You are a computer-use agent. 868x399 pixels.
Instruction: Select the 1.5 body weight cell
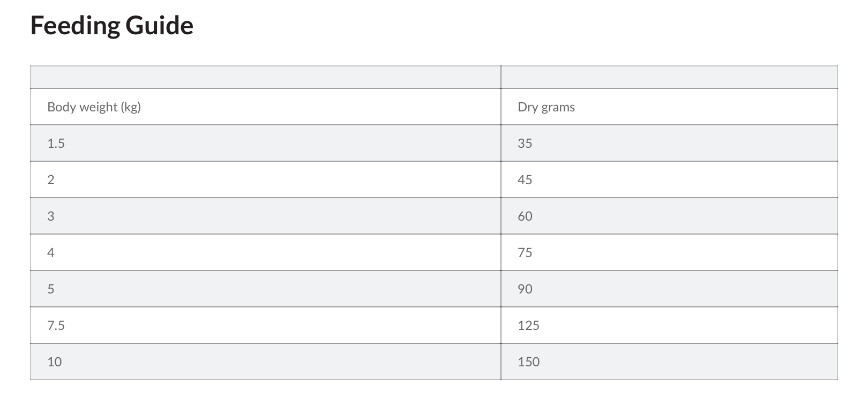pos(56,144)
